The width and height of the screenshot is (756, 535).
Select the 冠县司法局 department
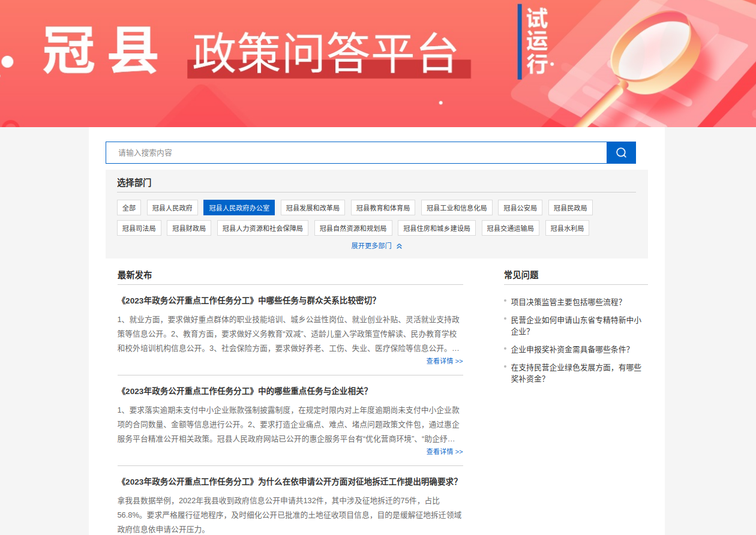point(139,228)
